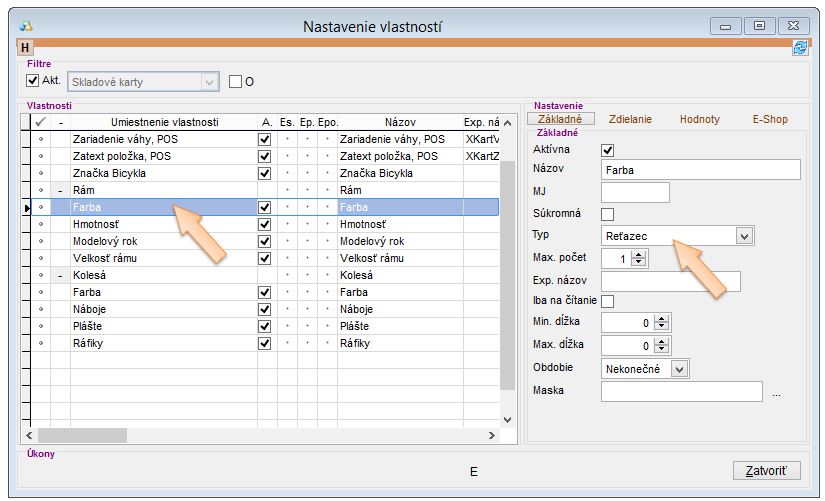Viewport: 825px width, 501px height.
Task: Expand the Skladové karty filter dropdown
Action: point(209,82)
